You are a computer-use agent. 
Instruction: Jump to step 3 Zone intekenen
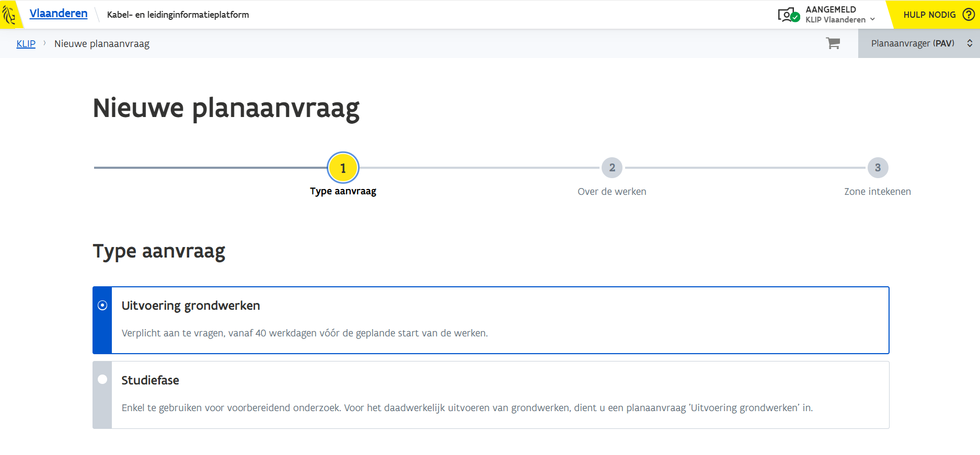pyautogui.click(x=878, y=168)
